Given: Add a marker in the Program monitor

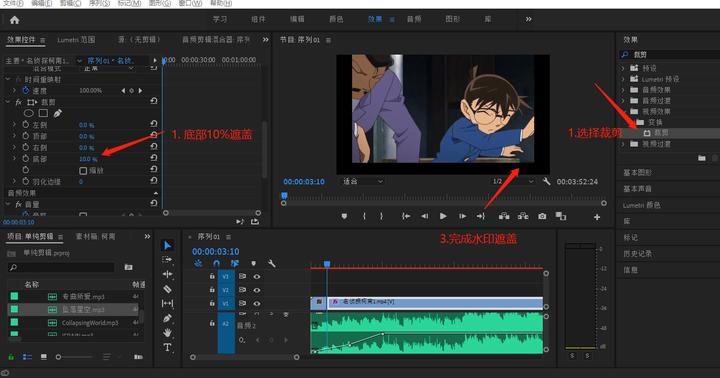Looking at the screenshot, I should click(x=344, y=216).
